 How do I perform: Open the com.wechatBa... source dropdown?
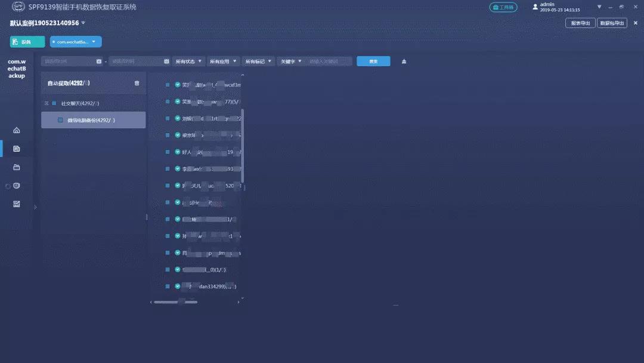(76, 42)
